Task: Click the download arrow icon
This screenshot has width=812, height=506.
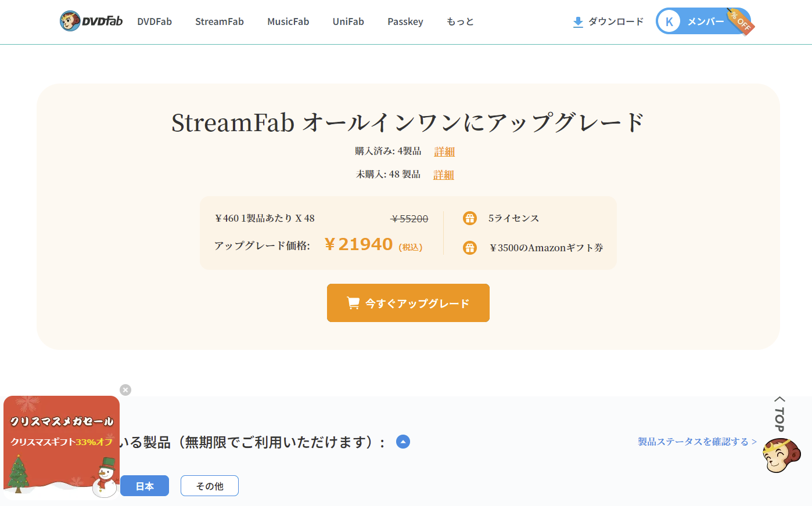Action: tap(578, 22)
